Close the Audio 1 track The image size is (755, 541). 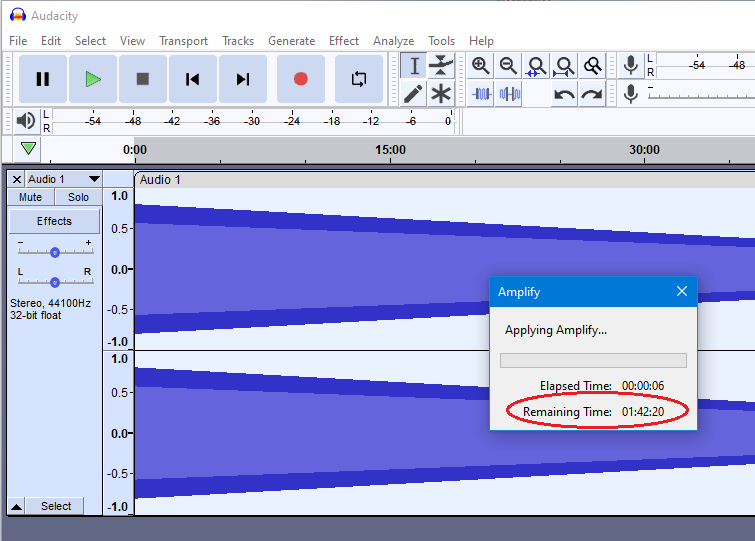[x=16, y=180]
